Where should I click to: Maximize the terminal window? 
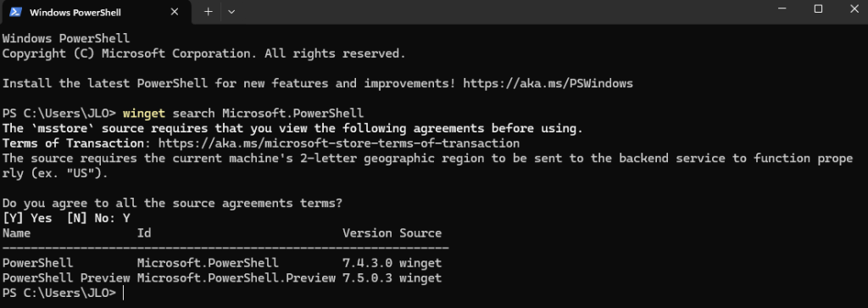tap(818, 8)
